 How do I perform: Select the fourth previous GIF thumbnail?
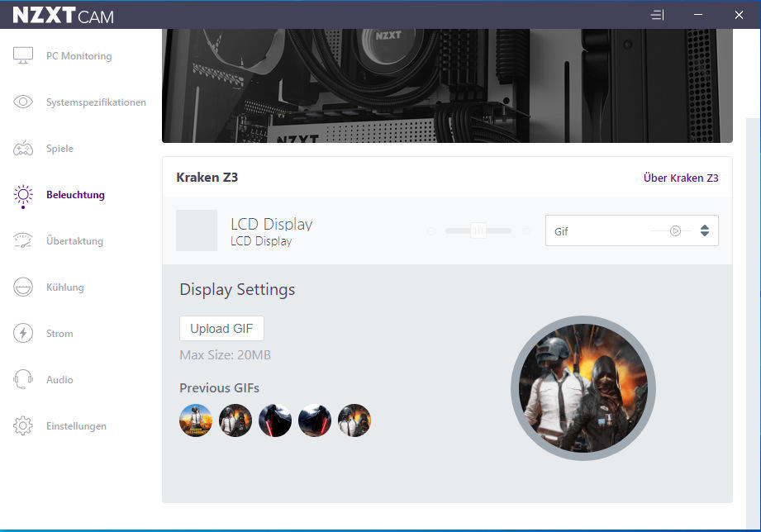click(315, 420)
